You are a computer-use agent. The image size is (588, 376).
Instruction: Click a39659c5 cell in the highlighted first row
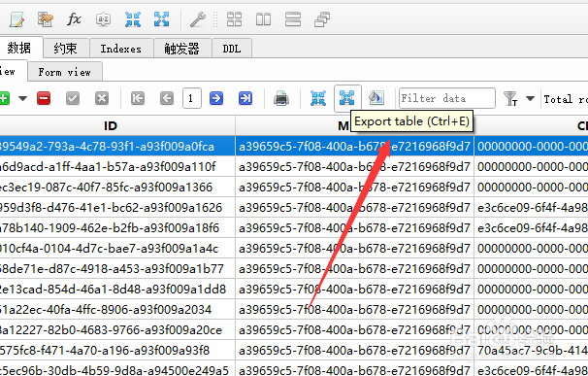354,146
